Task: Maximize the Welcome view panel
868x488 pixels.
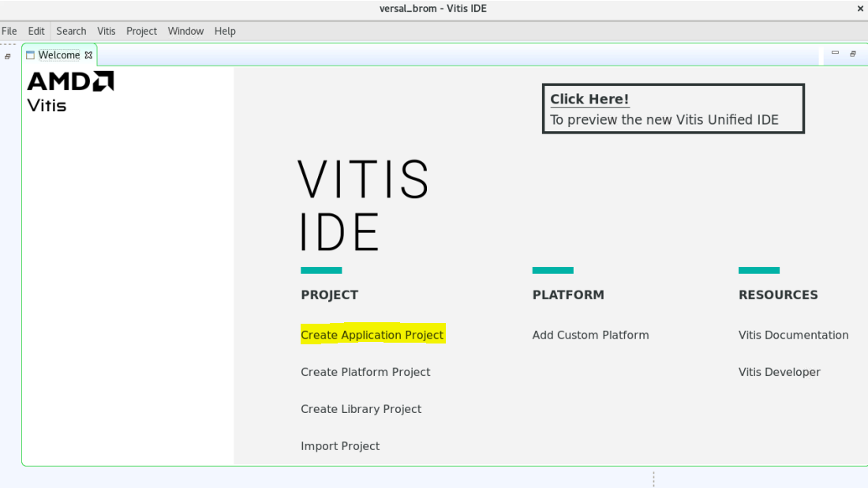Action: pyautogui.click(x=853, y=54)
